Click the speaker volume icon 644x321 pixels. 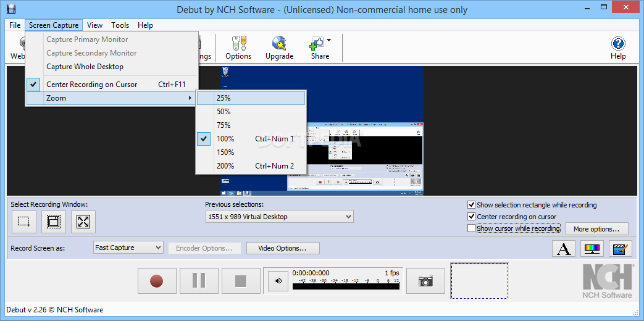[278, 281]
